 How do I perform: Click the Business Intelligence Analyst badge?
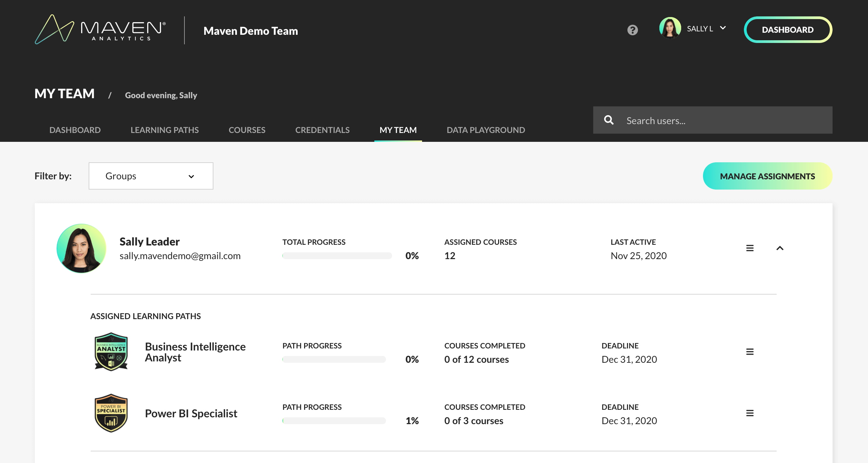[111, 352]
